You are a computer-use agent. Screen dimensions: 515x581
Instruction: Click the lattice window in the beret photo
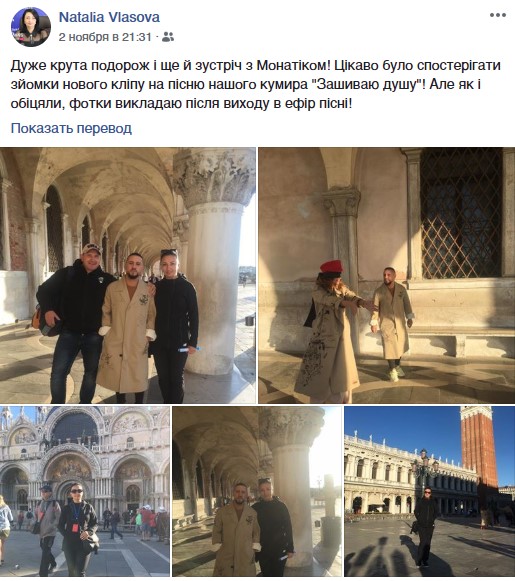pos(462,213)
